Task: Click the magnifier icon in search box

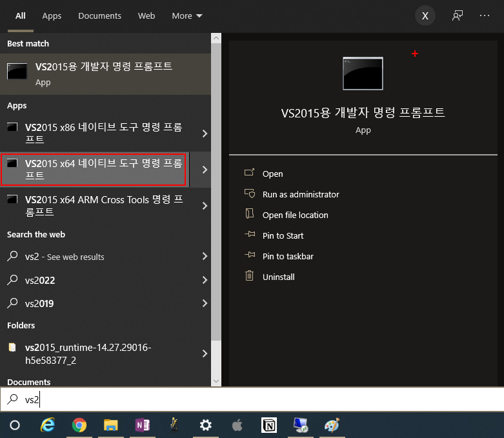Action: pos(12,399)
